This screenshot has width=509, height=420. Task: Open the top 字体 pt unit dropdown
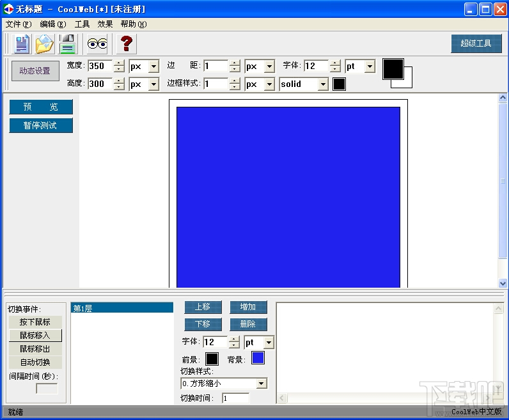click(x=370, y=66)
